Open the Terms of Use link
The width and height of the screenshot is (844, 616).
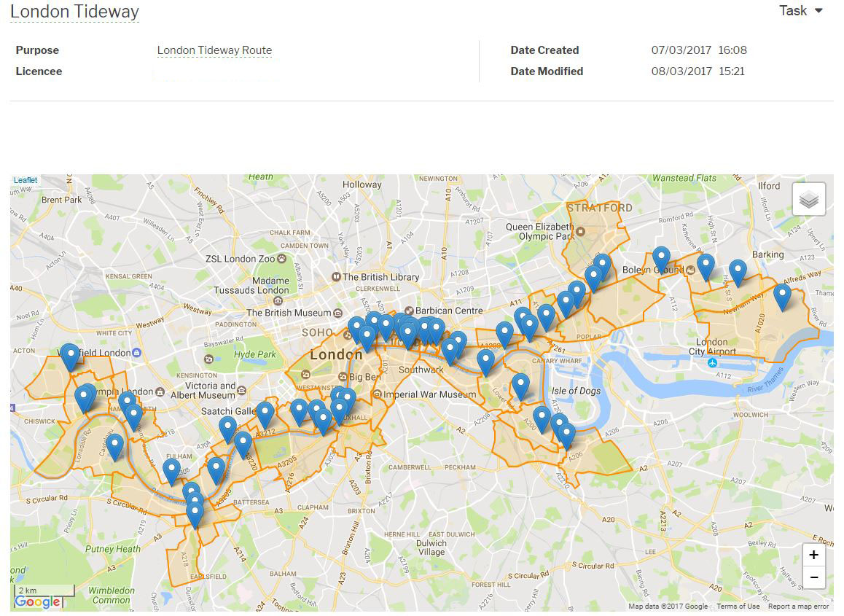(x=738, y=607)
